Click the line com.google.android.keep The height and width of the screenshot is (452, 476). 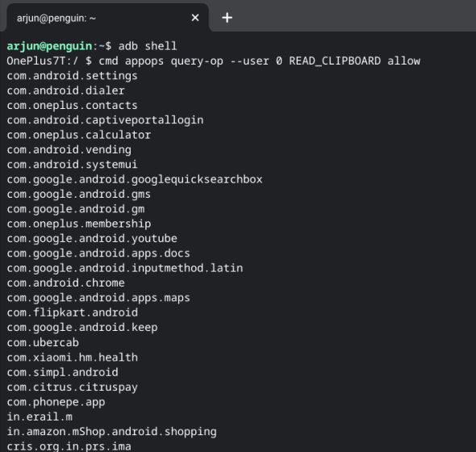[82, 328]
